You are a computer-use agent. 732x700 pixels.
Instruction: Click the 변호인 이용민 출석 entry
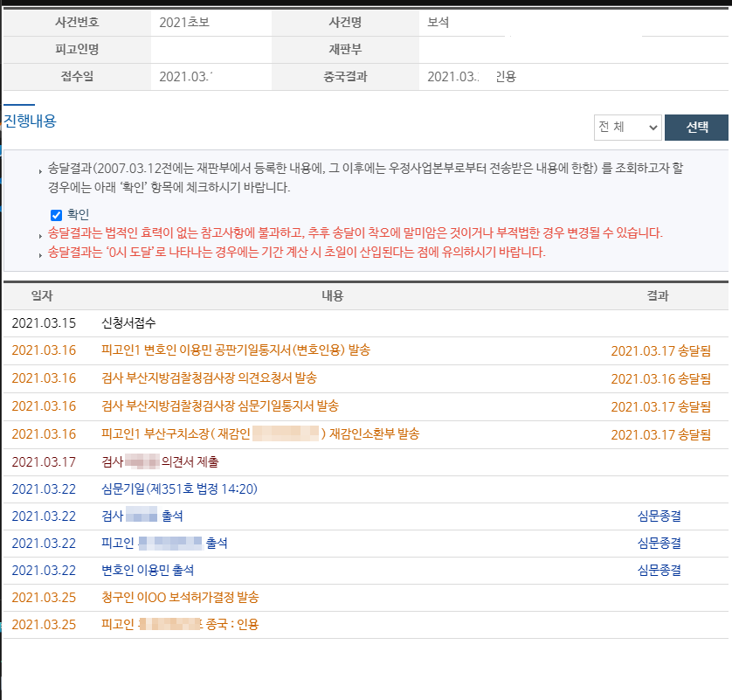tap(148, 571)
